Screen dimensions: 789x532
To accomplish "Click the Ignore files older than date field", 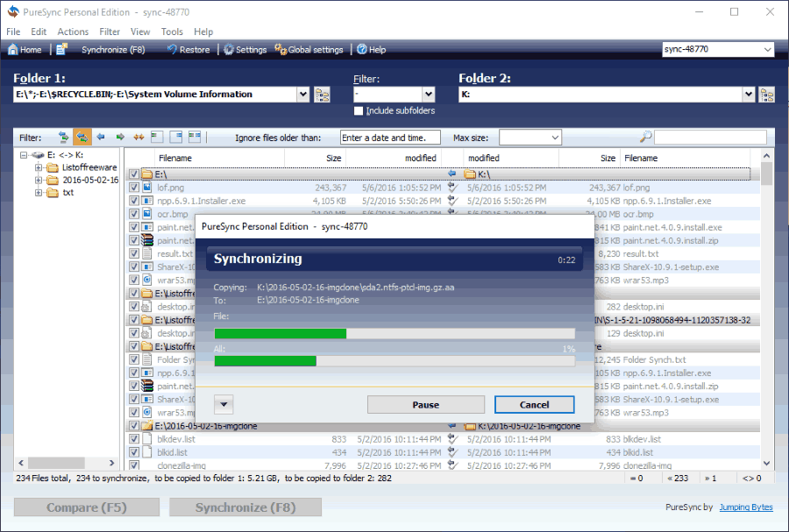I will [x=390, y=138].
